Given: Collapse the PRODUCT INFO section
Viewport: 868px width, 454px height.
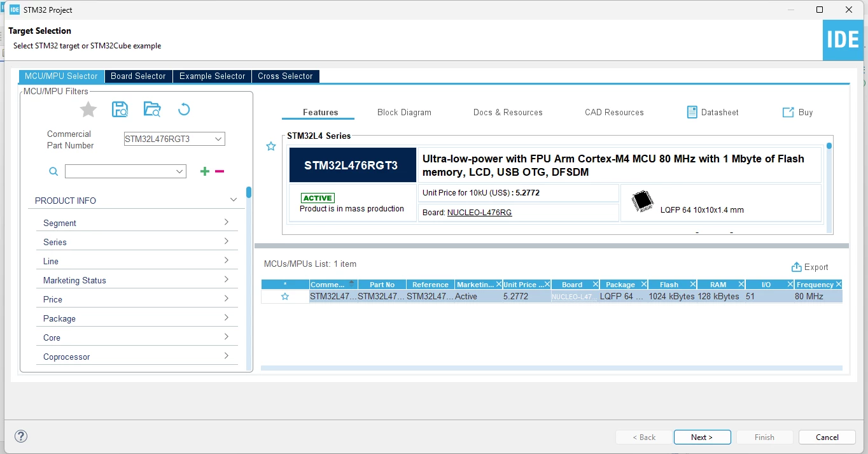Looking at the screenshot, I should pos(234,200).
